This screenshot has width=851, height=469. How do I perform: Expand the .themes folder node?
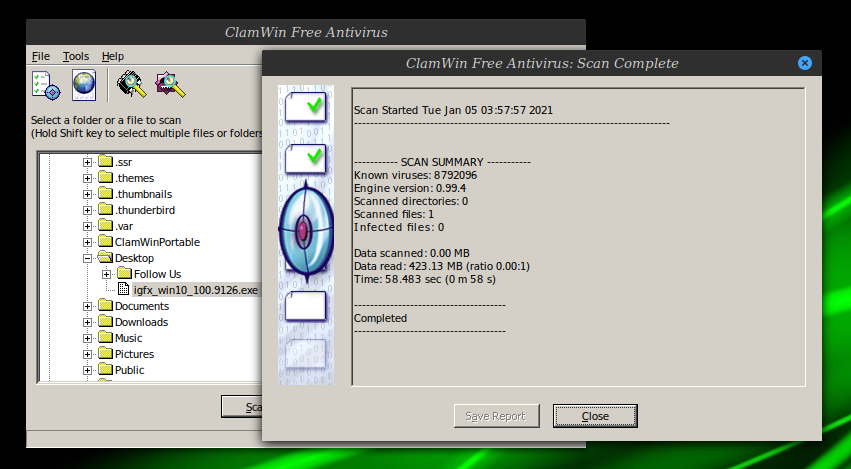coord(87,178)
